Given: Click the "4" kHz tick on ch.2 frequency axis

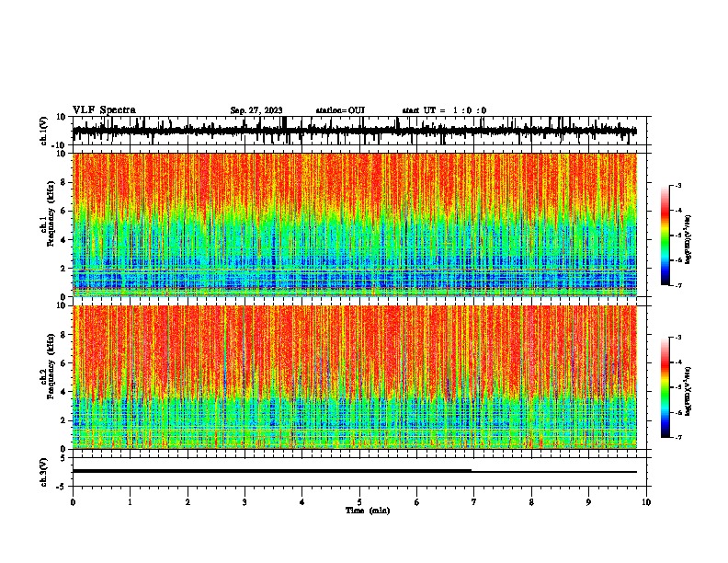Looking at the screenshot, I should (x=64, y=392).
